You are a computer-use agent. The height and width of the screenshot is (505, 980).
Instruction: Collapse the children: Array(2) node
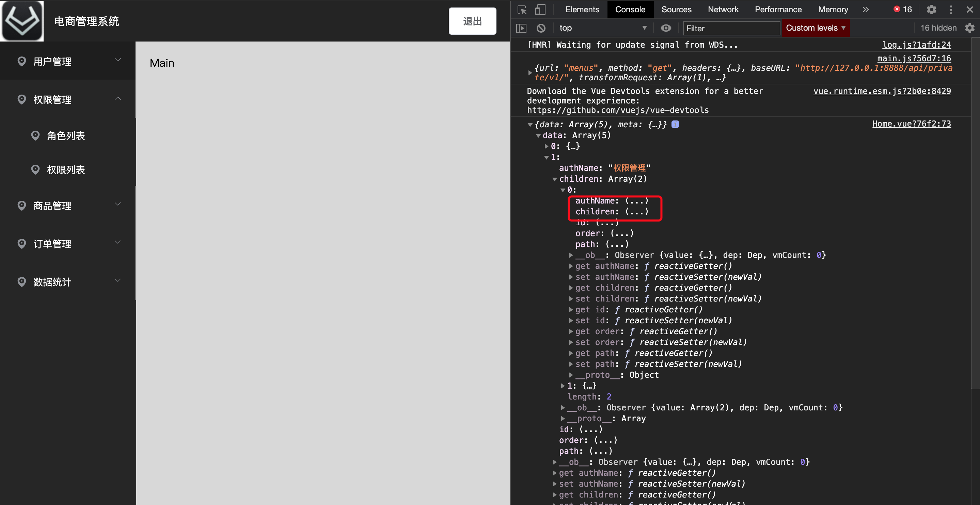coord(554,179)
